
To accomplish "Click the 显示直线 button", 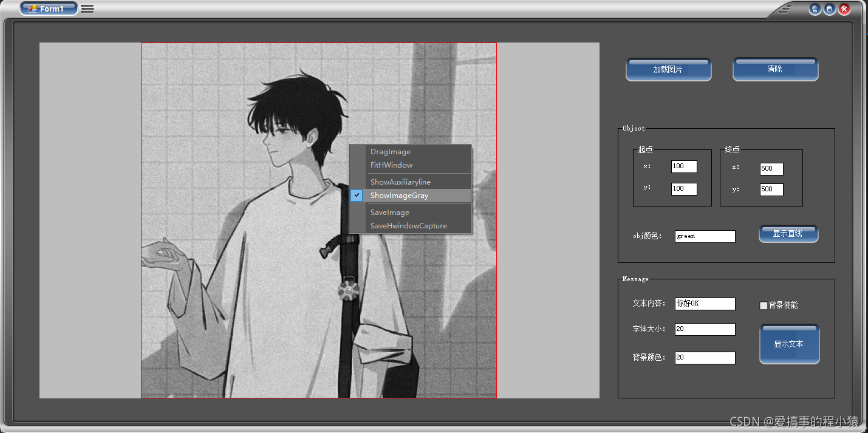I will point(788,234).
